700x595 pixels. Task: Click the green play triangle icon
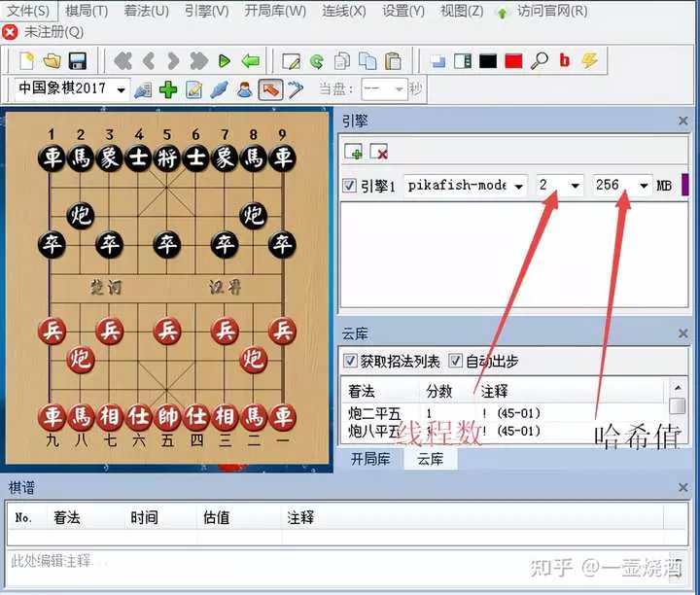pos(225,61)
